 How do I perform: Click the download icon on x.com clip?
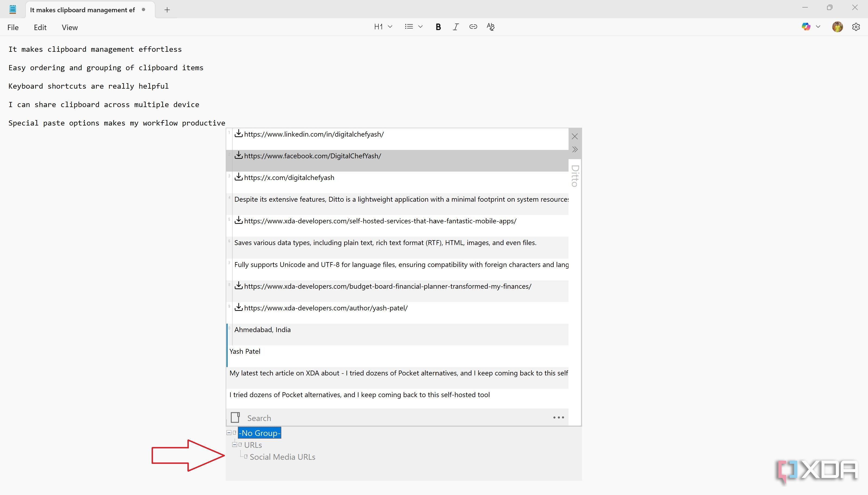click(238, 177)
